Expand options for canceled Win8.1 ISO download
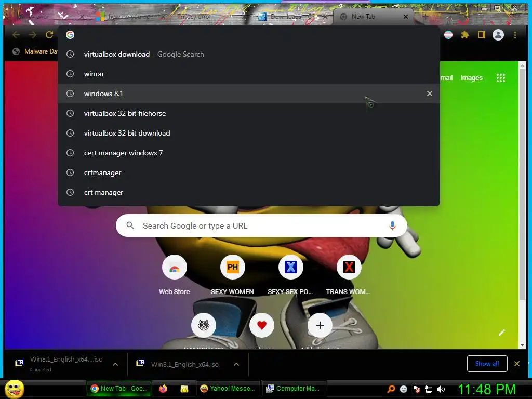Viewport: 532px width, 399px height. [x=115, y=364]
